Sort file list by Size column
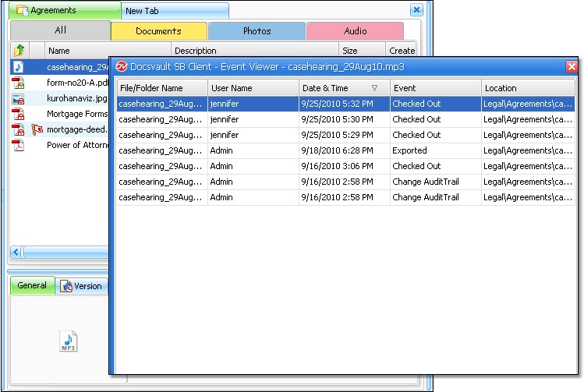Screen dimensions: 584x392 (362, 50)
